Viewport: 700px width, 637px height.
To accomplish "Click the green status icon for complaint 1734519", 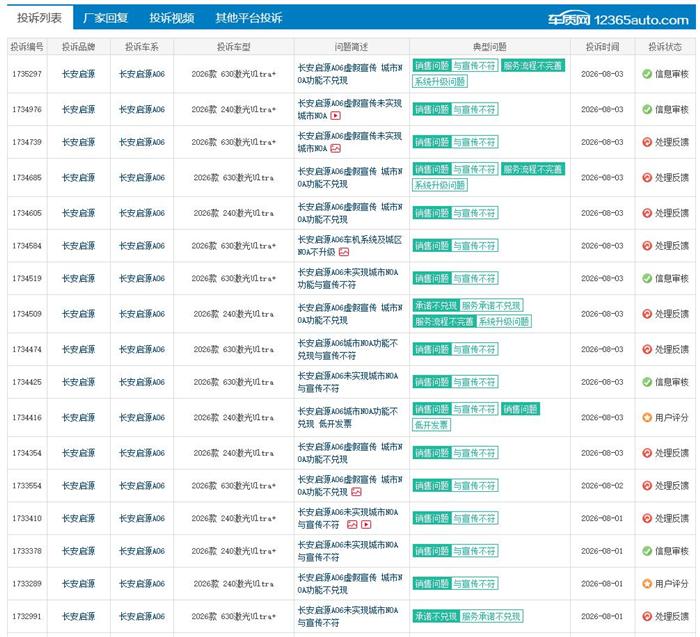I will pyautogui.click(x=647, y=279).
